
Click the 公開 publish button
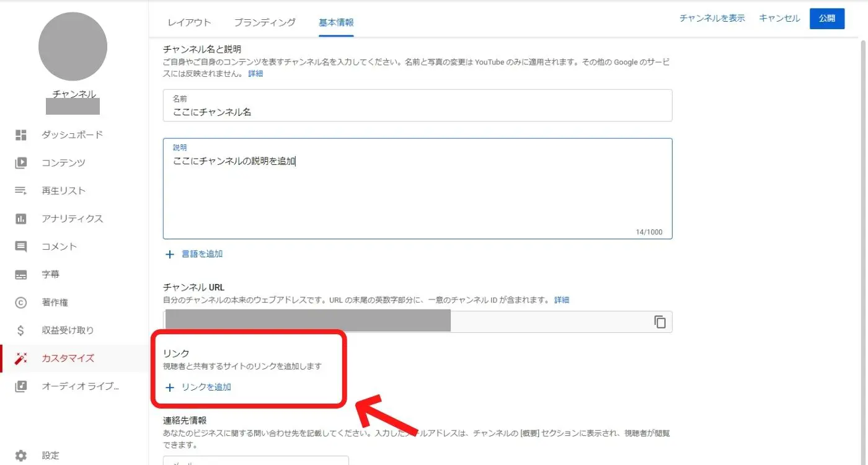(827, 19)
